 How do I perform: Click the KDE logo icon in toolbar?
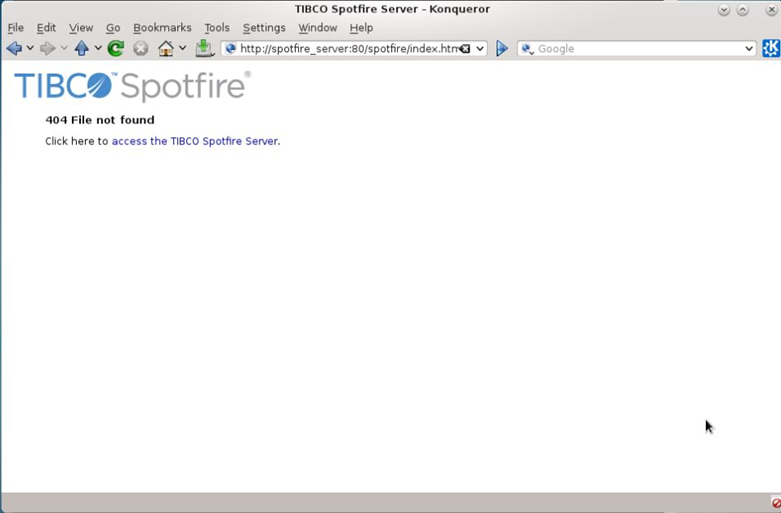[x=771, y=48]
